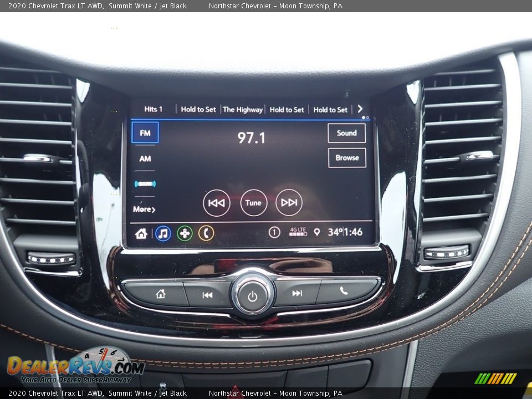Tap the preset page indicator dots
This screenshot has height=399, width=532.
point(365,117)
